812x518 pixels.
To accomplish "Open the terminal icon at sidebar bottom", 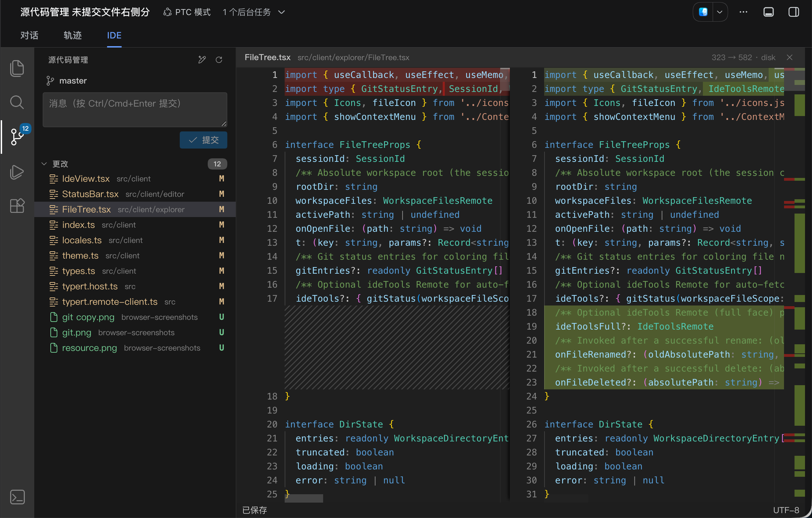I will (x=17, y=497).
